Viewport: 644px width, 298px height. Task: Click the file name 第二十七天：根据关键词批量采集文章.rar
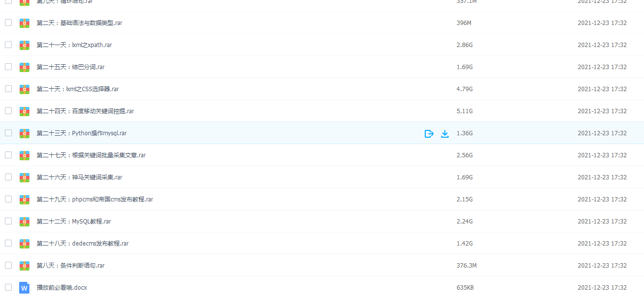tap(91, 155)
